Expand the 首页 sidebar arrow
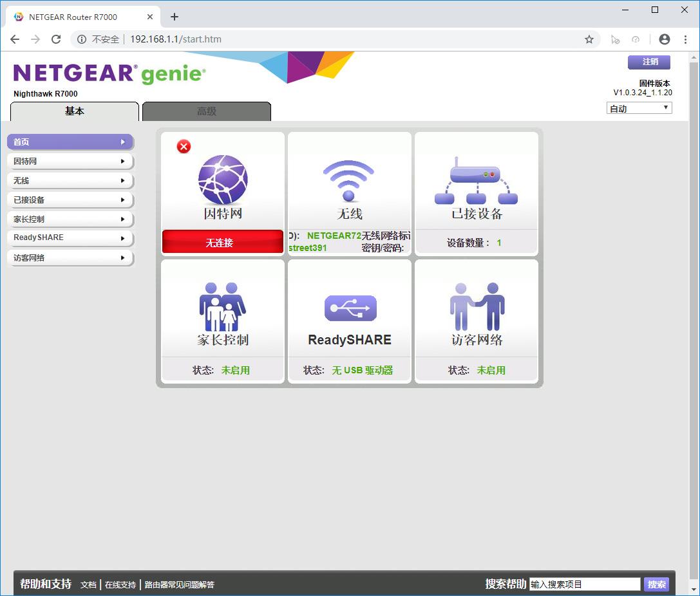The width and height of the screenshot is (700, 596). tap(123, 142)
